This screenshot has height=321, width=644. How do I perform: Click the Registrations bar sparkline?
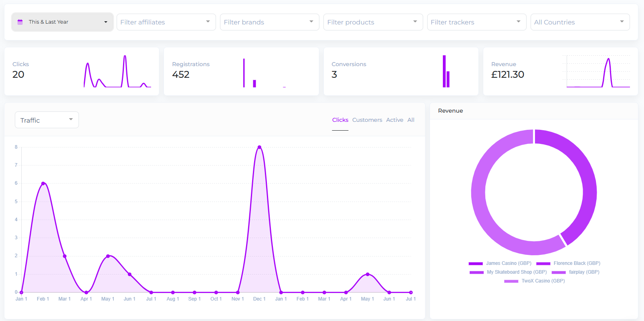(264, 73)
